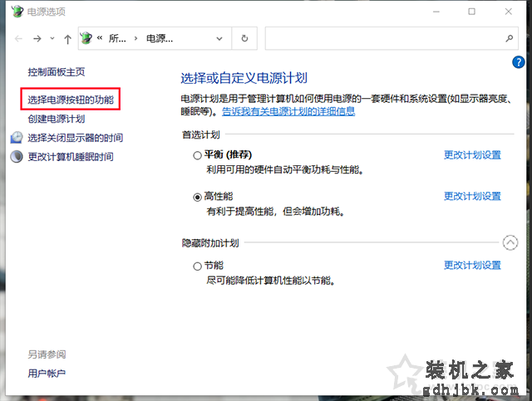Click 更改计划设置 for 节能 plan

tap(472, 265)
